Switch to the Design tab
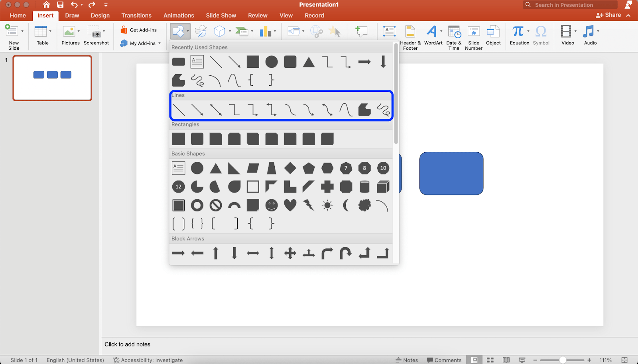 click(x=100, y=16)
